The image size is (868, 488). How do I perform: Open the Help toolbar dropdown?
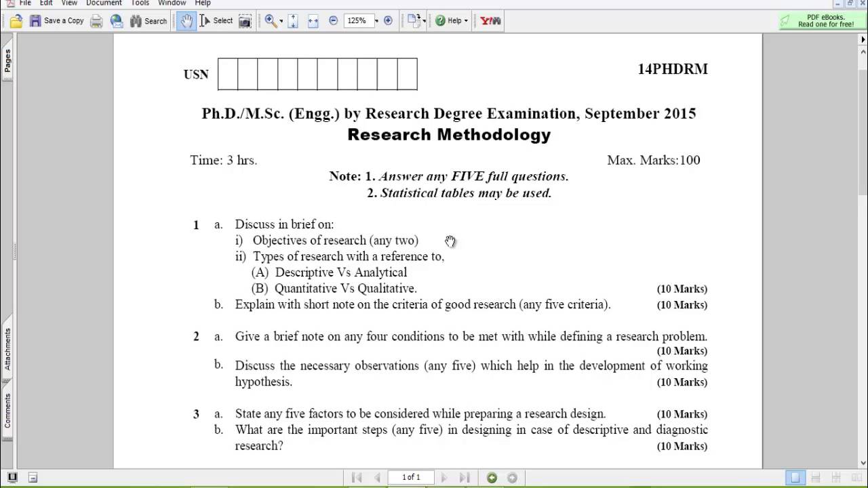point(451,21)
